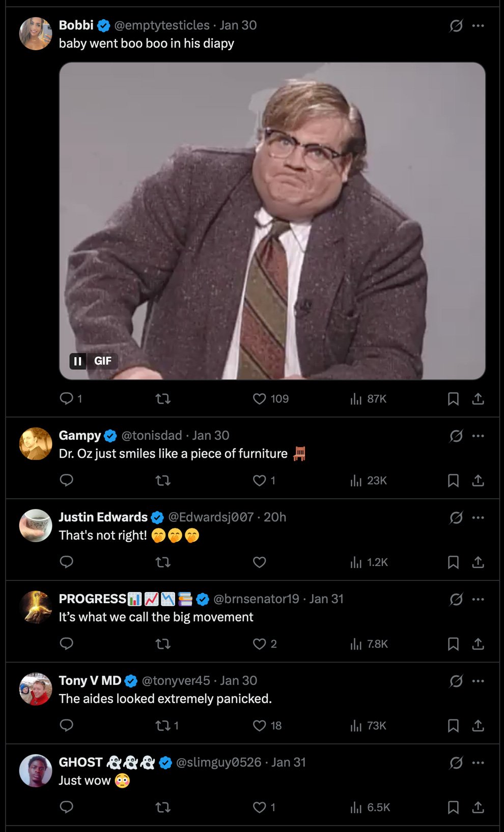The image size is (504, 832).
Task: Open @brnsenator19 handle link
Action: tap(256, 599)
